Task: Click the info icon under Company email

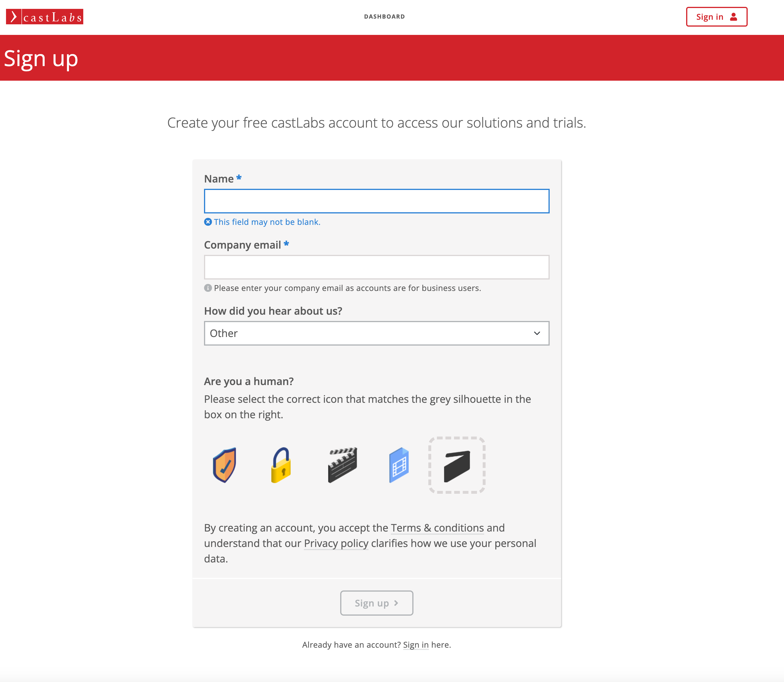Action: pyautogui.click(x=208, y=288)
